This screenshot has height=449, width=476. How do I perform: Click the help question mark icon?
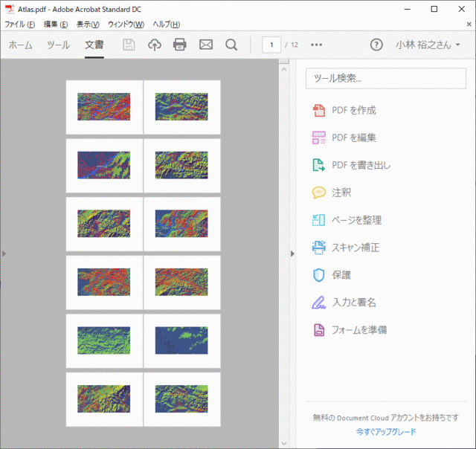coord(376,45)
